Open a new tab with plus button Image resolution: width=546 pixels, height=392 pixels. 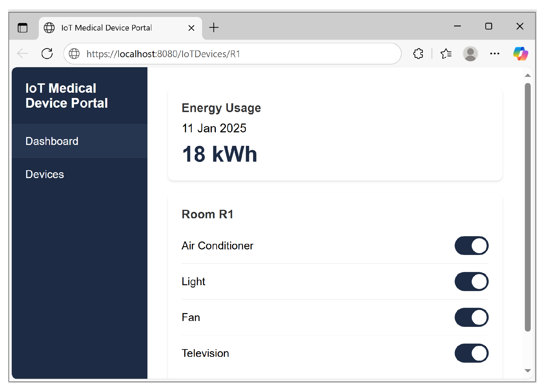(x=214, y=28)
